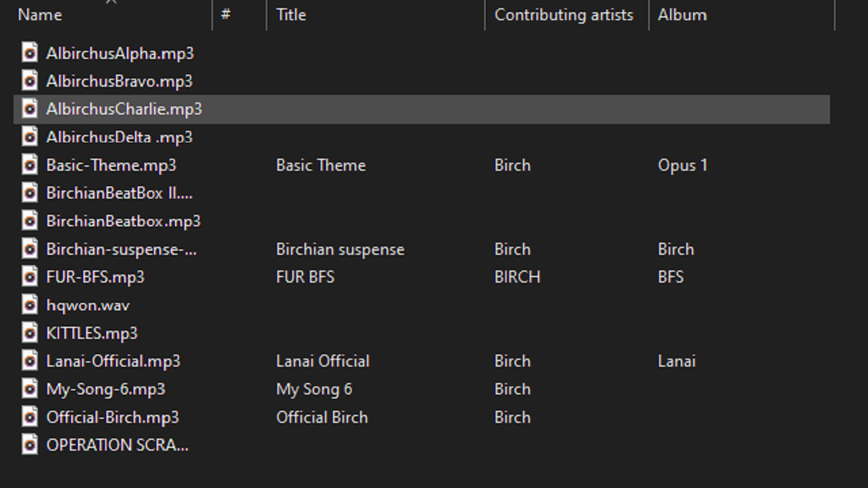Click the audio file icon for AlbirchusAlpha.mp3
The height and width of the screenshot is (488, 868).
coord(30,53)
